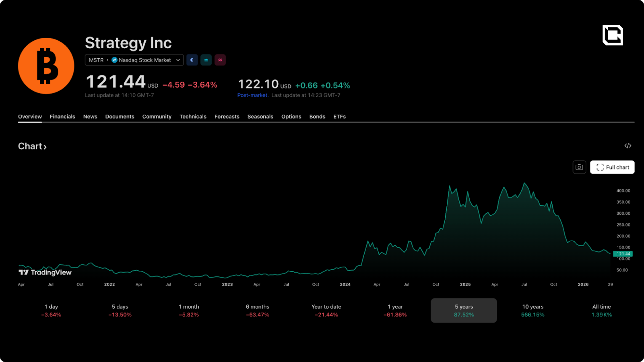Switch to the Financials tab
The width and height of the screenshot is (644, 362).
62,117
